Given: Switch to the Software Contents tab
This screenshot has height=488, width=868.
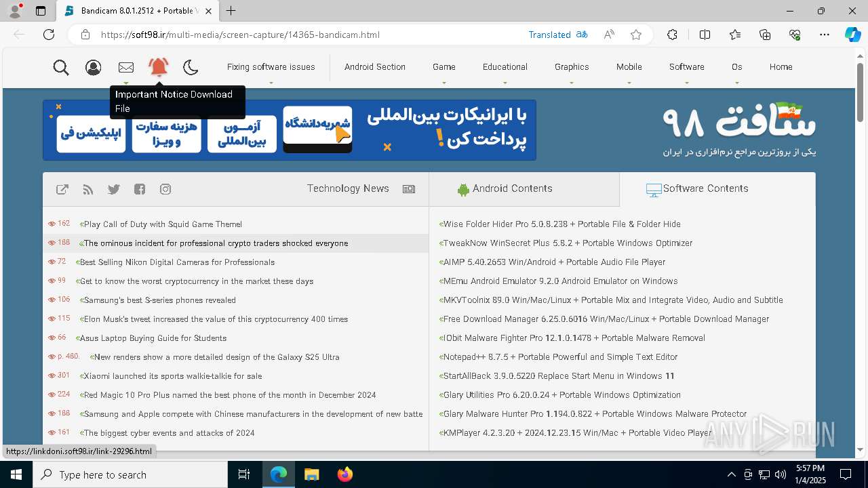Looking at the screenshot, I should pos(717,189).
